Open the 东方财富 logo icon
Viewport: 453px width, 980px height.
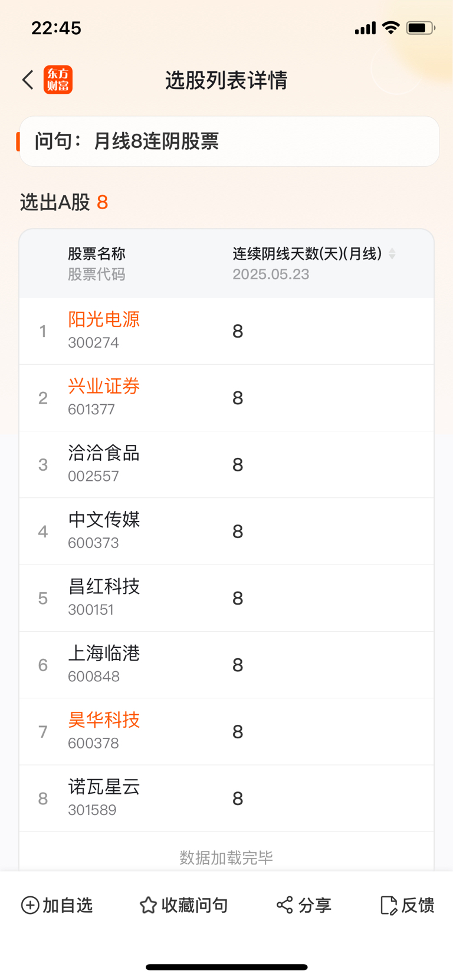58,80
